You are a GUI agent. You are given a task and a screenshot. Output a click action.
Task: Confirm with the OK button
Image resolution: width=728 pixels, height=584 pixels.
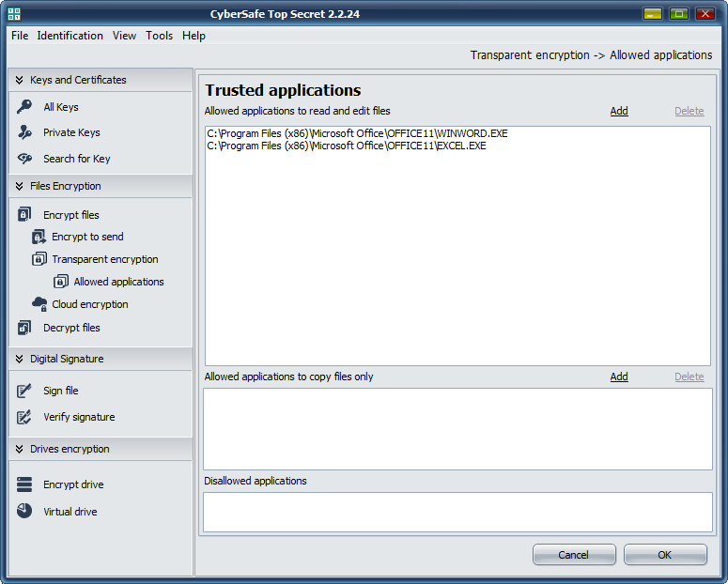tap(665, 555)
